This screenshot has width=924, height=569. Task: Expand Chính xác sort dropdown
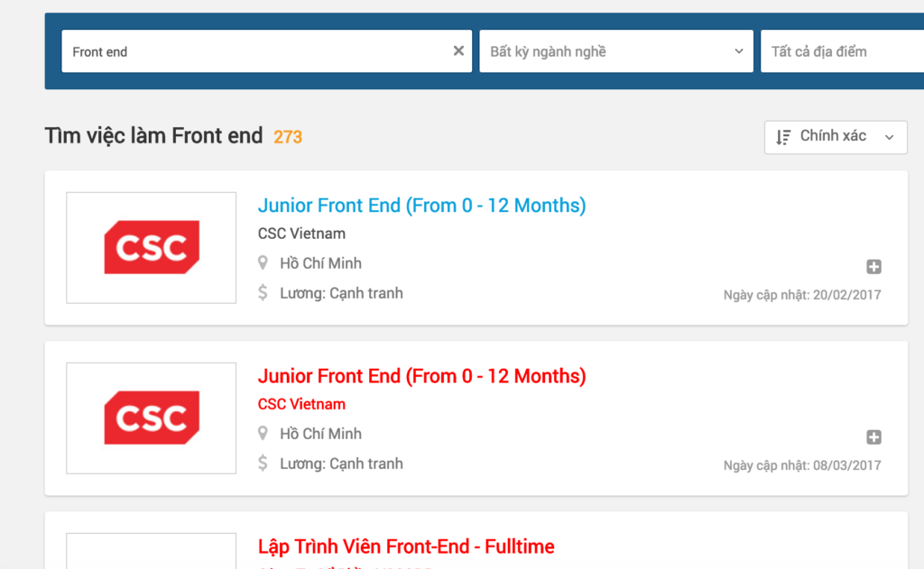(836, 137)
